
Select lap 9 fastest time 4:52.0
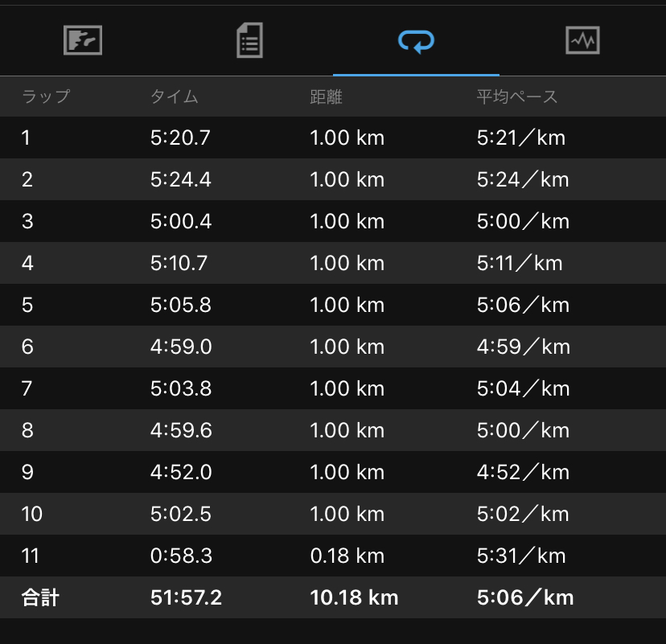(181, 472)
